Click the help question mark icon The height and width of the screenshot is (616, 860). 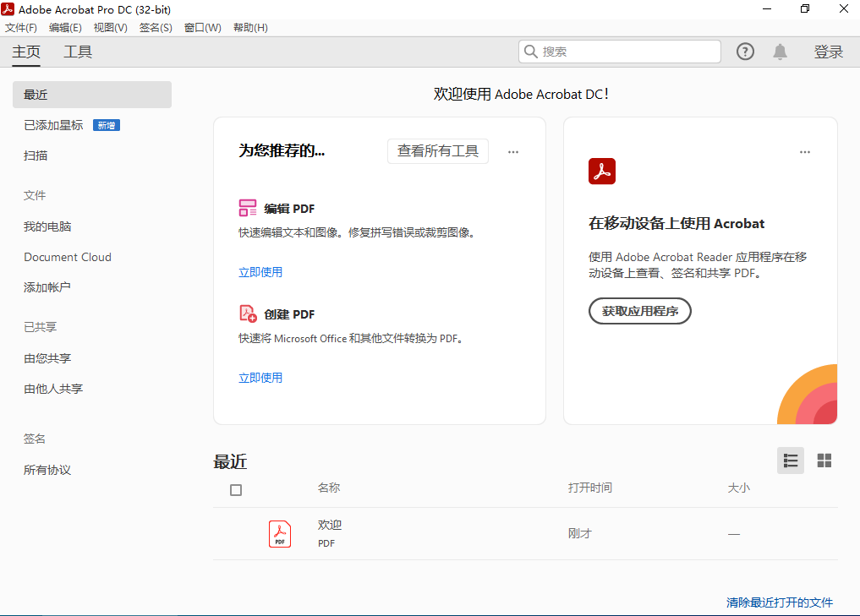tap(745, 52)
